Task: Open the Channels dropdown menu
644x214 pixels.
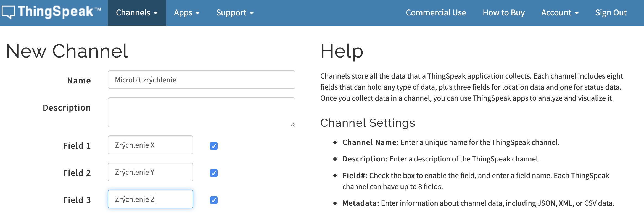Action: coord(137,13)
